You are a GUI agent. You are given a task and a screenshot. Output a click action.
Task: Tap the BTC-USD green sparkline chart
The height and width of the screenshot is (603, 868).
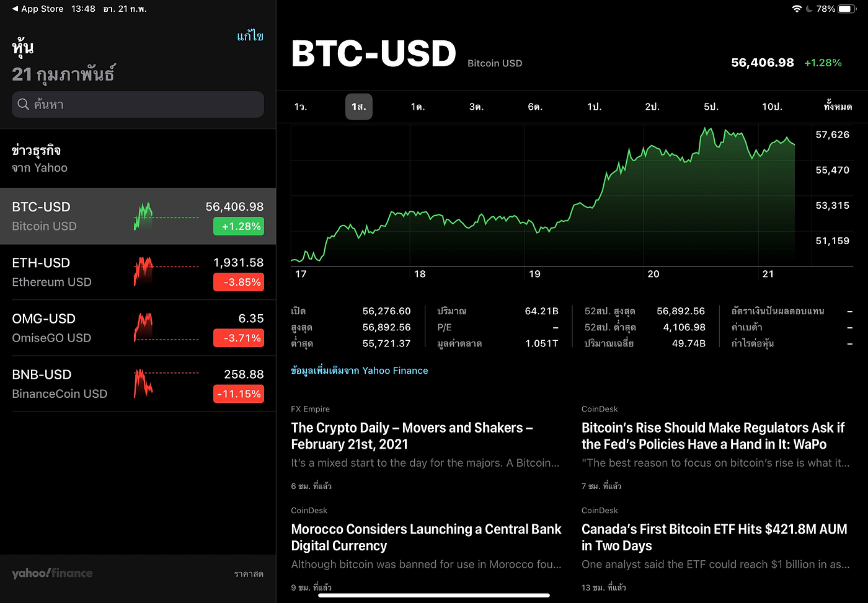[166, 216]
